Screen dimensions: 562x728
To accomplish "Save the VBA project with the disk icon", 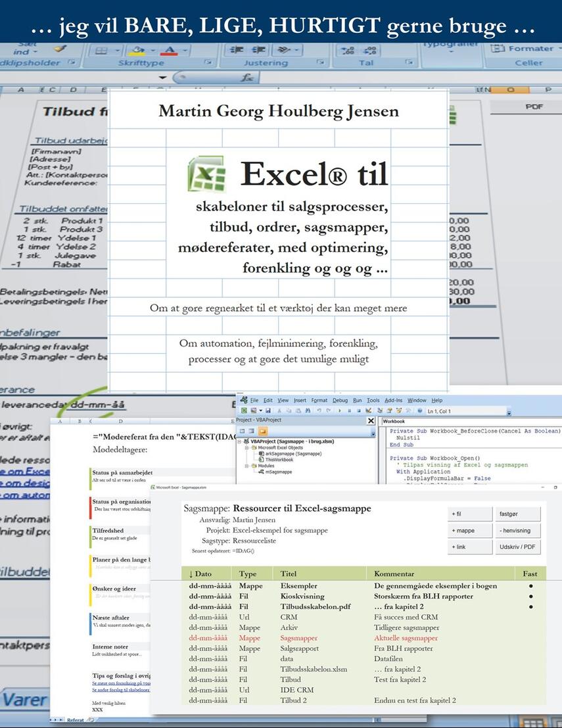I will pos(268,410).
